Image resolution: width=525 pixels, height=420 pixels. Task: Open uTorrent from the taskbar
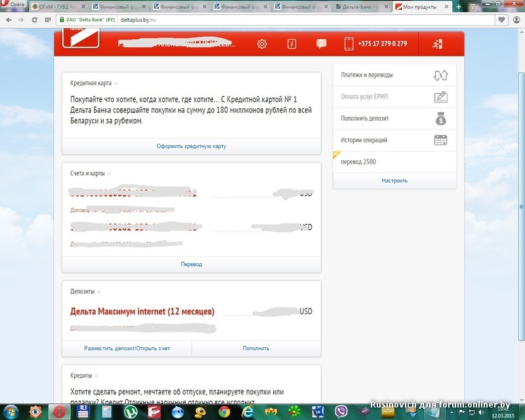[130, 411]
